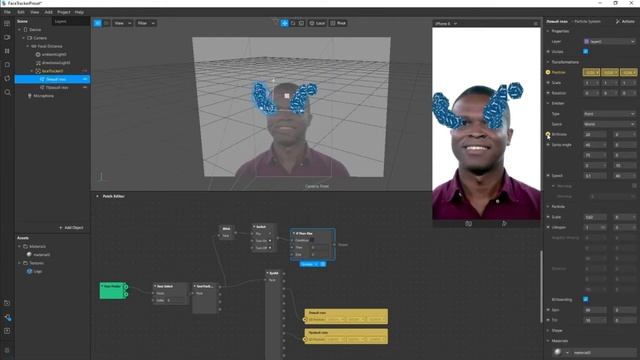Click the first yellow emitter position patch
640x360 pixels.
(346, 316)
